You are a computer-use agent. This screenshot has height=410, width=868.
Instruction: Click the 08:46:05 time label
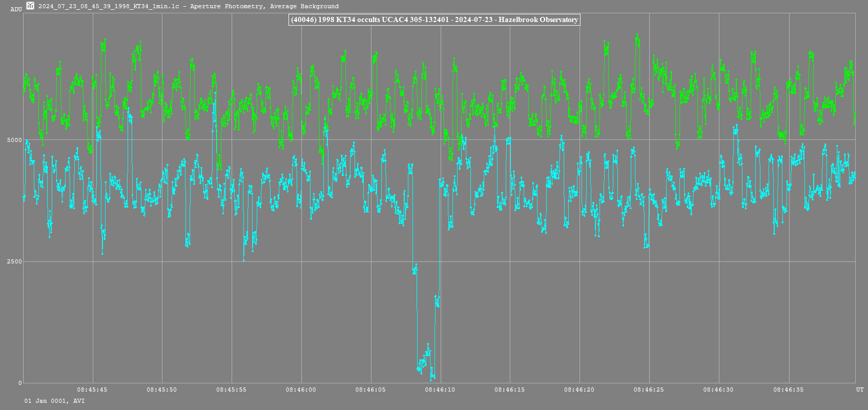point(371,389)
